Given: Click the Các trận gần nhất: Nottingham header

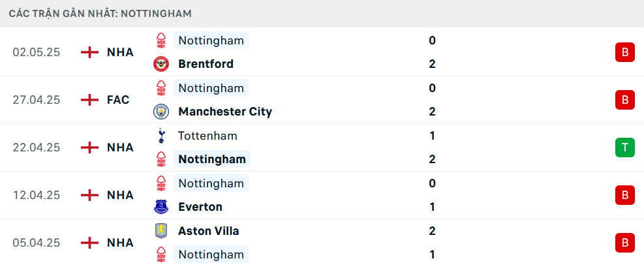Looking at the screenshot, I should 100,14.
